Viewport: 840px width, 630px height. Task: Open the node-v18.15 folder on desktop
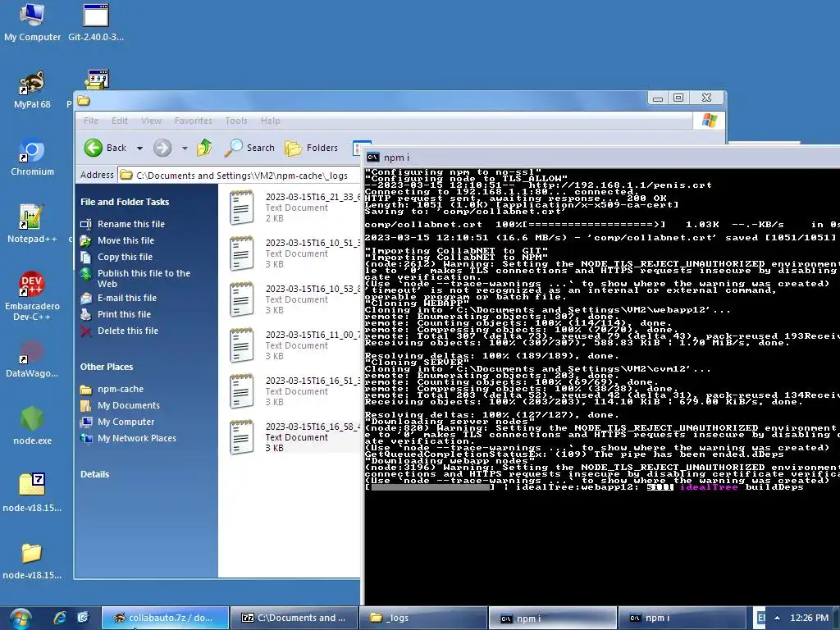[32, 561]
